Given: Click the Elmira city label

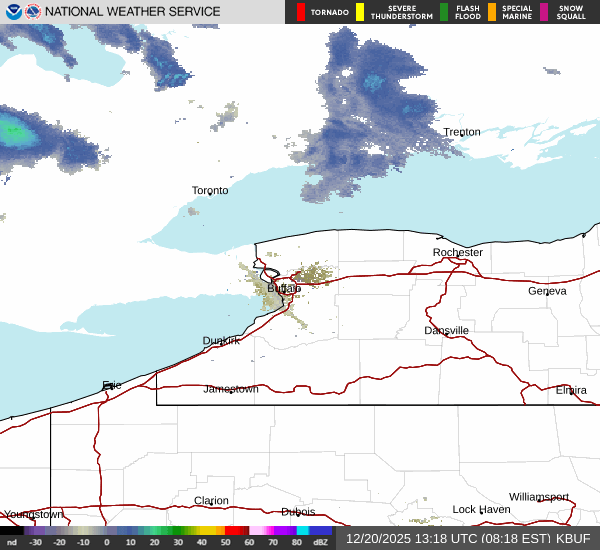Looking at the screenshot, I should [x=571, y=390].
